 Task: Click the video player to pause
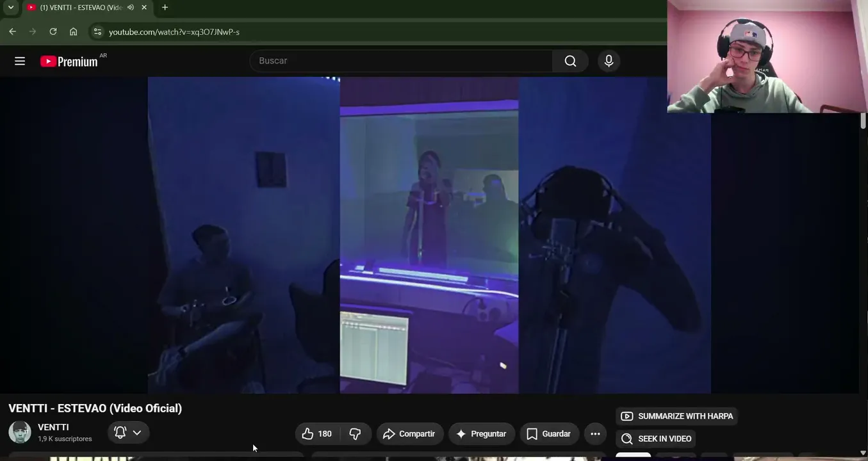click(x=429, y=235)
